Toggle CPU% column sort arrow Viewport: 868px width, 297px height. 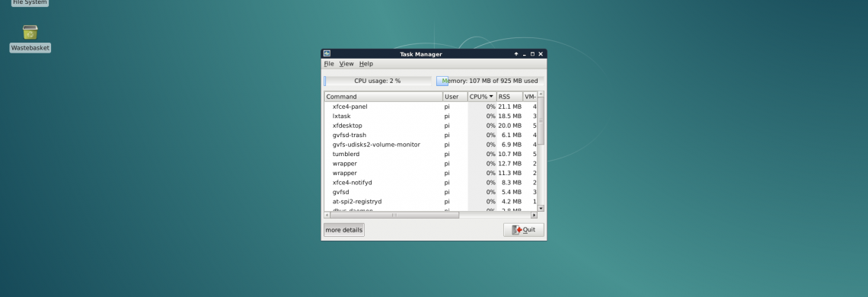[x=491, y=97]
